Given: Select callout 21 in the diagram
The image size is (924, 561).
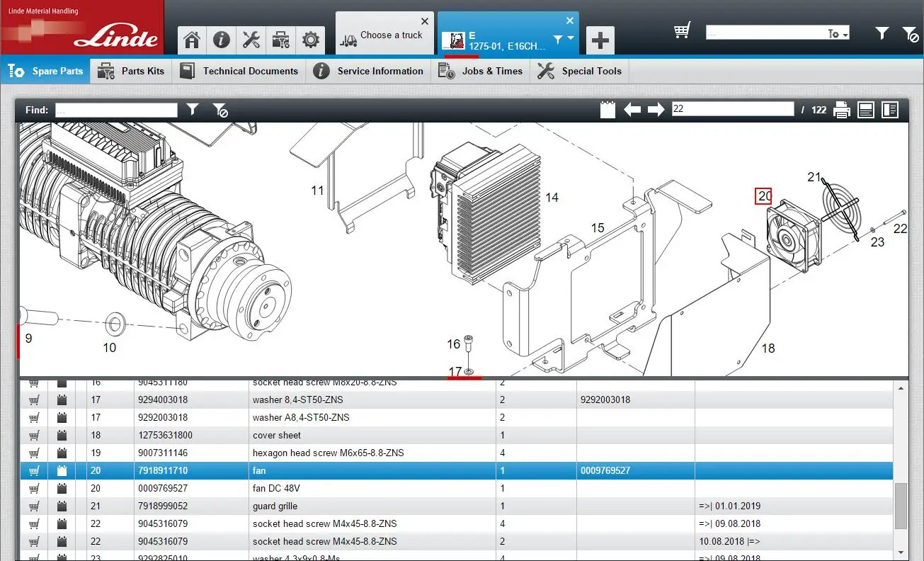Looking at the screenshot, I should pos(814,177).
